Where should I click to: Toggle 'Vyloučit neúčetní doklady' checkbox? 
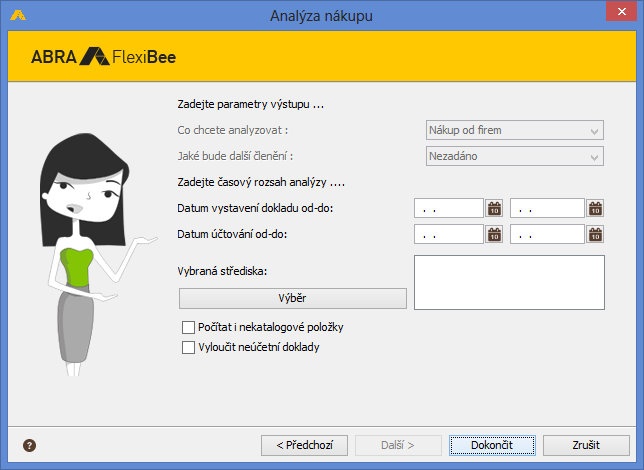189,348
